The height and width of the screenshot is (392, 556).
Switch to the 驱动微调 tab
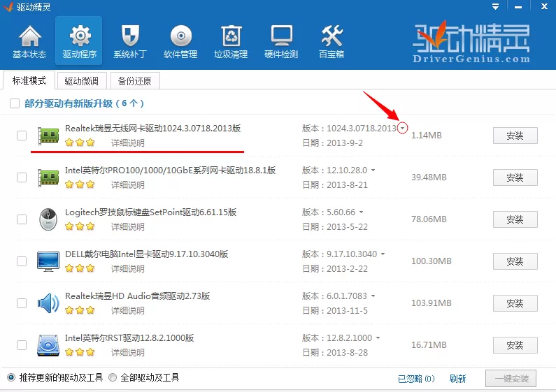tap(82, 81)
